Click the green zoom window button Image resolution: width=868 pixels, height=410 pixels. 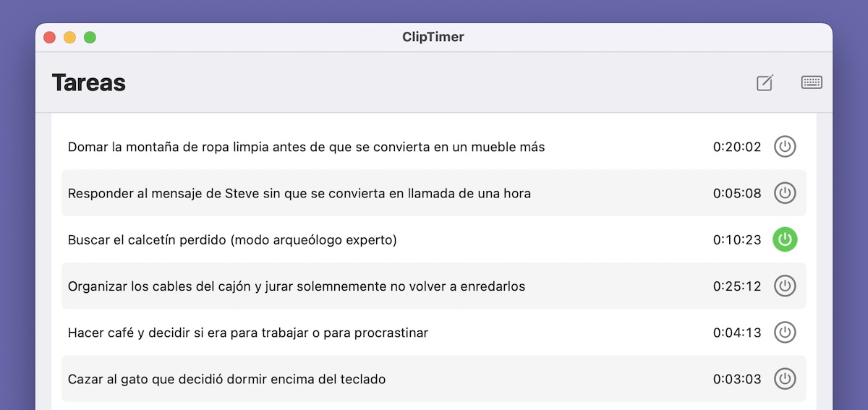coord(90,37)
